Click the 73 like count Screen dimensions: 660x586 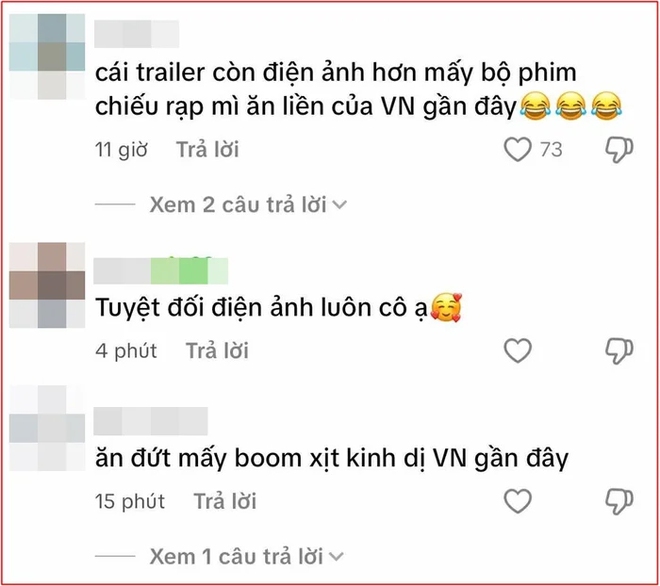551,150
